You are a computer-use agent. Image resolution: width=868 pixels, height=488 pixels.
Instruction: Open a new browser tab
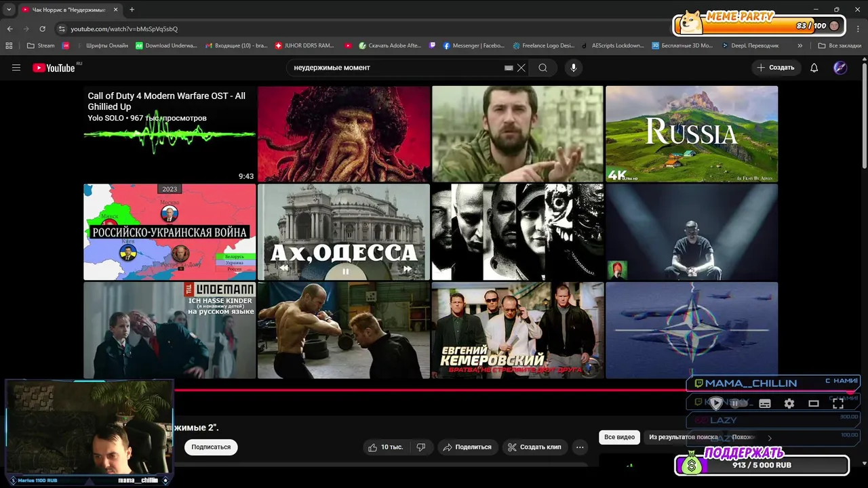[x=132, y=9]
